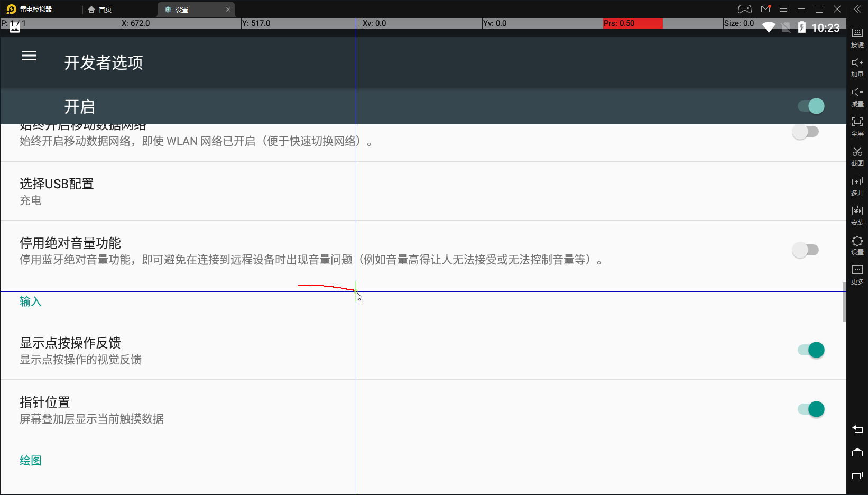
Task: Take a screenshot with the 截图 scissors icon
Action: pos(857,155)
